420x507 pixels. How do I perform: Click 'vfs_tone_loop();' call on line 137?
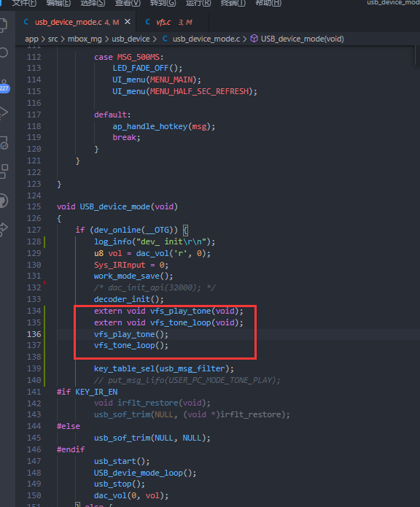(131, 345)
